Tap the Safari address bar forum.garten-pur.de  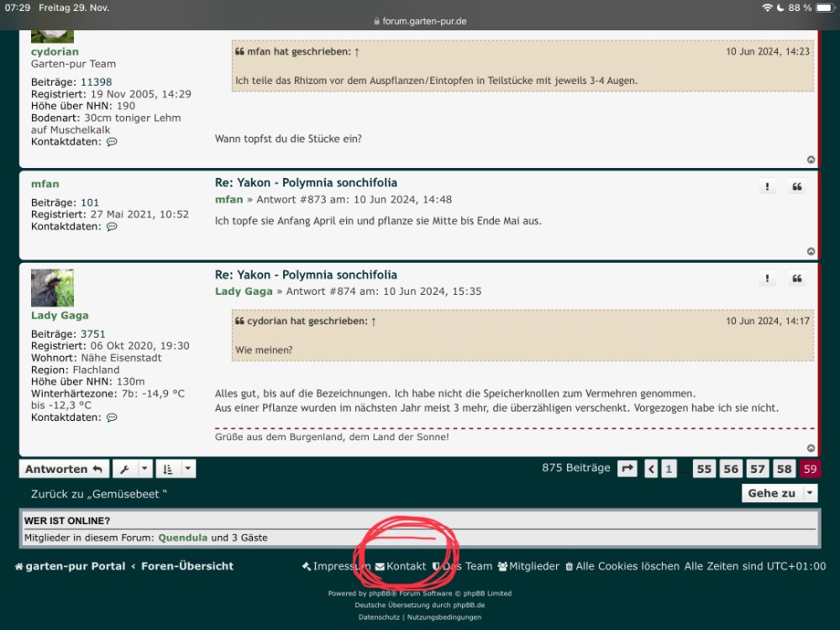[x=420, y=21]
